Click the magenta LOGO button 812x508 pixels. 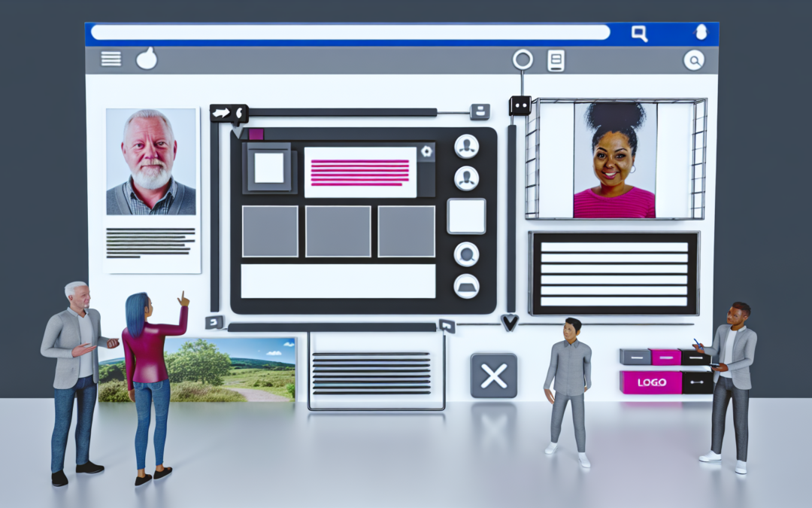pos(651,382)
